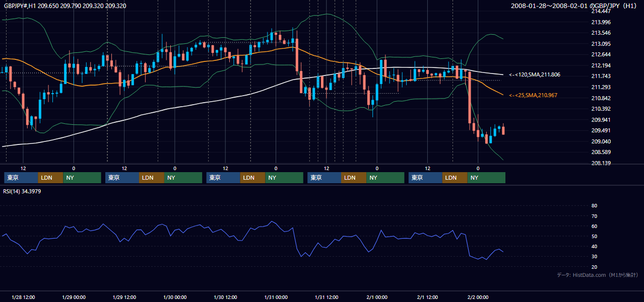Click price axis value 209.941
Image resolution: width=644 pixels, height=302 pixels.
point(601,120)
